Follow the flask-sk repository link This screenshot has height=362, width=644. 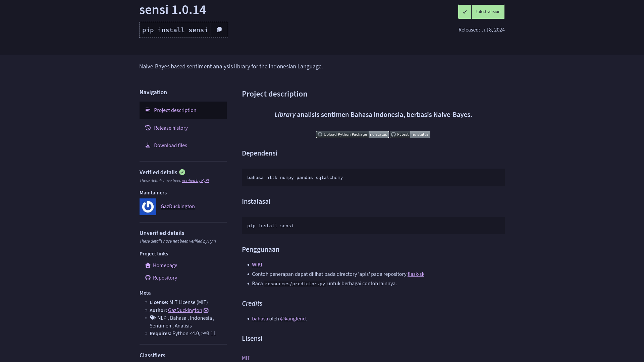point(416,274)
